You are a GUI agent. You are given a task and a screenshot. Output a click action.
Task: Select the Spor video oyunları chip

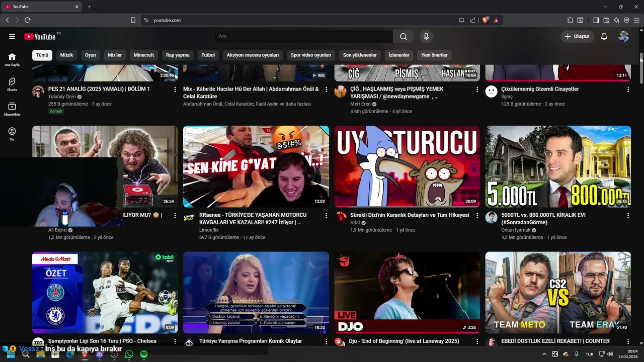311,55
